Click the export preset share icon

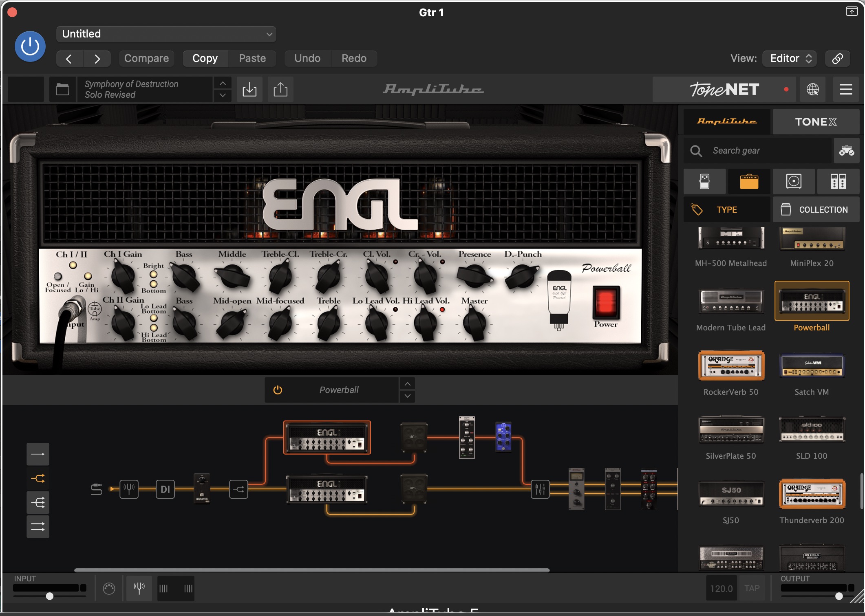click(280, 89)
